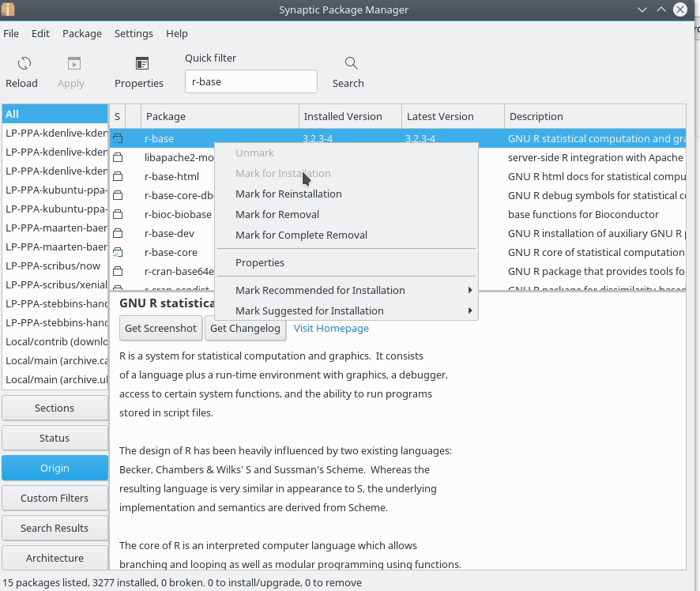
Task: Select the r-base-core package row
Action: click(x=171, y=252)
